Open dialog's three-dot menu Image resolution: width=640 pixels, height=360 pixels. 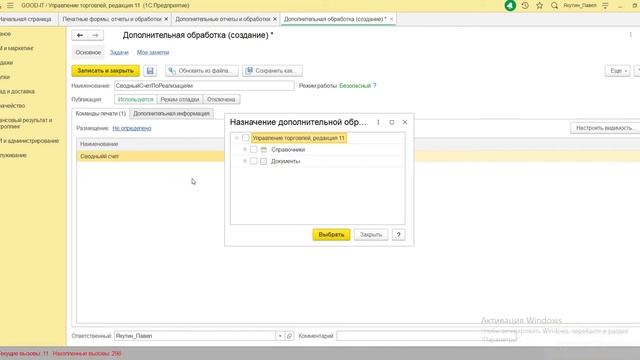378,122
